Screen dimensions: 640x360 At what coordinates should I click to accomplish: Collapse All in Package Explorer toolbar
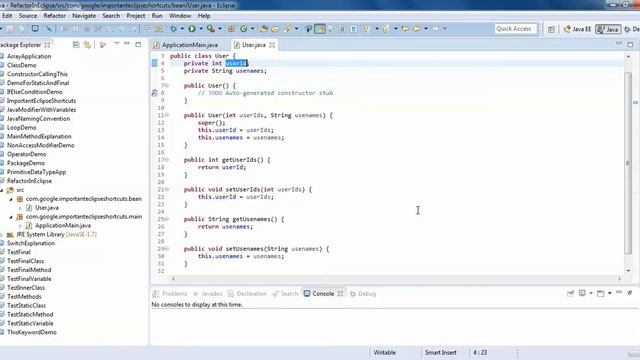point(76,44)
